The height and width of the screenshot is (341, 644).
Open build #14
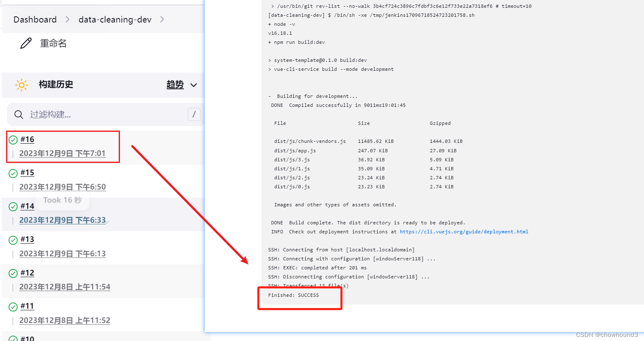27,206
